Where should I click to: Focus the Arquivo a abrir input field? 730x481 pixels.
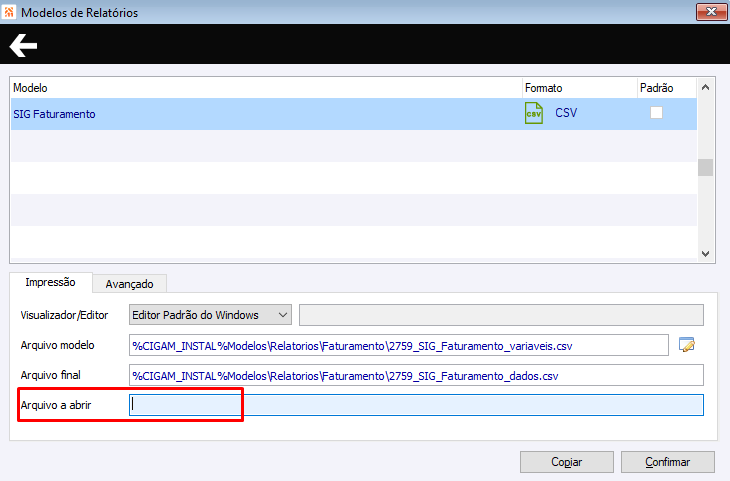click(x=416, y=405)
